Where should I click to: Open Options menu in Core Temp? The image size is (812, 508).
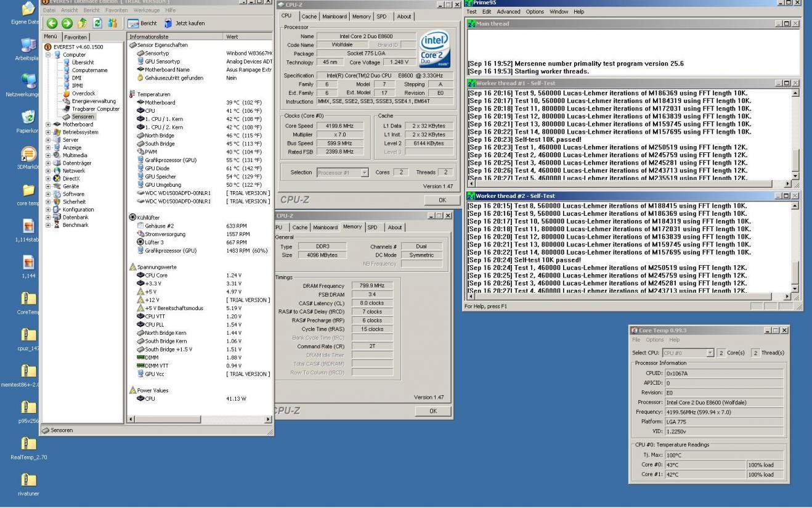click(654, 340)
